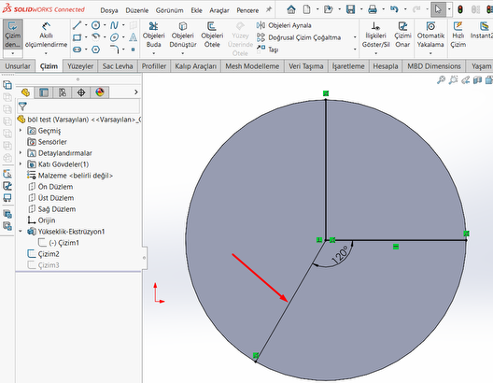The image size is (494, 384).
Task: Select the Ellipse sketch tool
Action: pos(114,37)
